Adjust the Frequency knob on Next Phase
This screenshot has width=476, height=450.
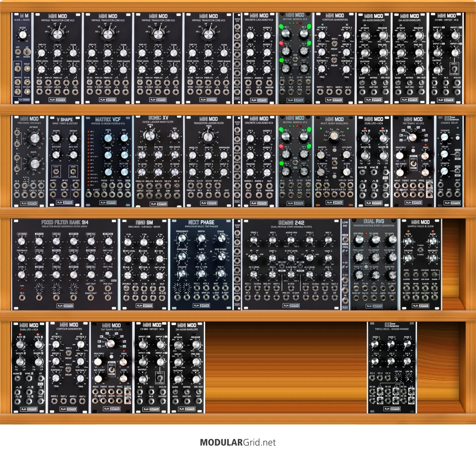coord(182,239)
